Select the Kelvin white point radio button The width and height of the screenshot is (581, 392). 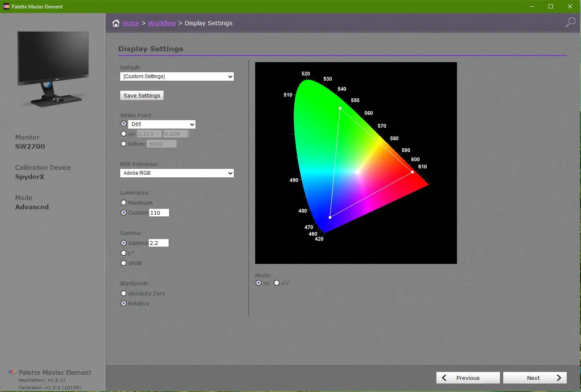(x=124, y=144)
